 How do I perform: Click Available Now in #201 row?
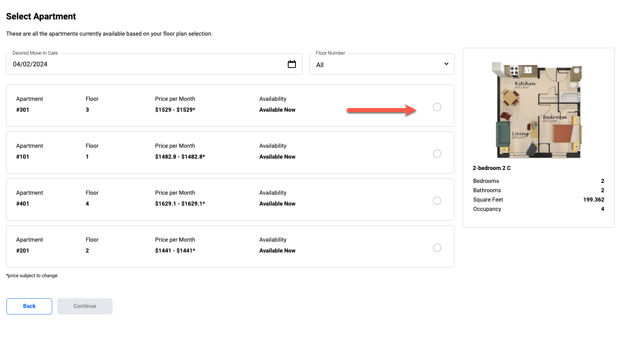point(277,251)
